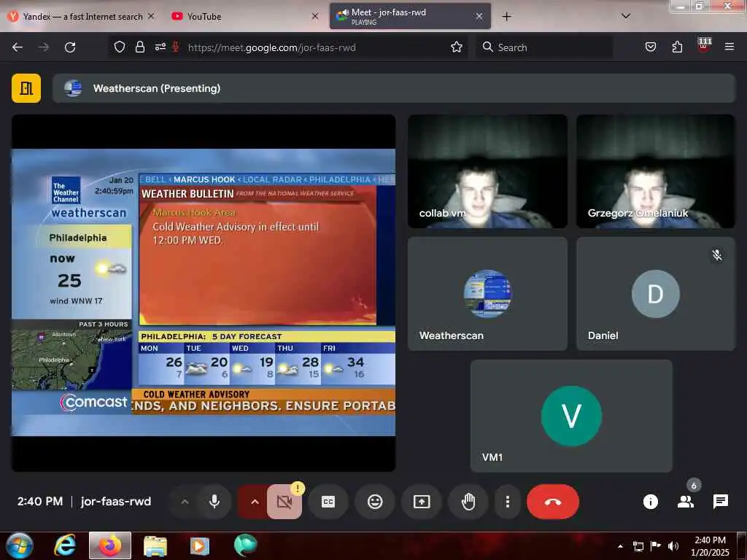Open the emoji reactions button
The width and height of the screenshot is (747, 560).
pyautogui.click(x=375, y=502)
